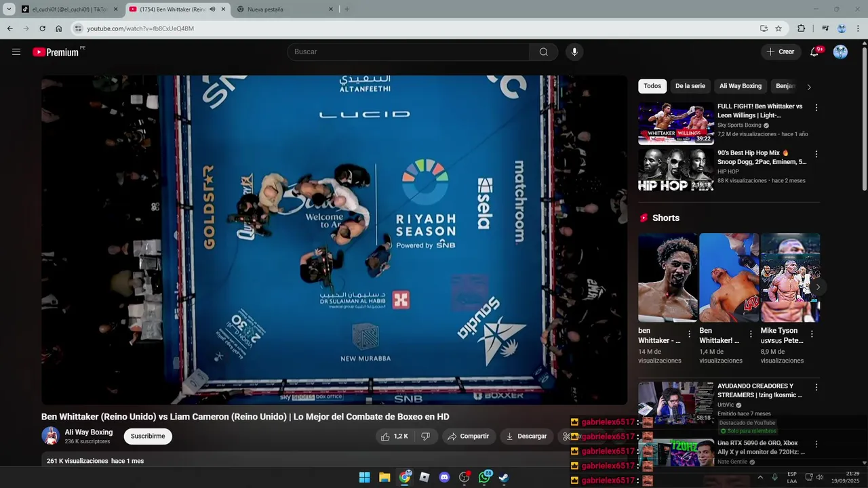Open options for 90's Best Hip Hop Mix
This screenshot has height=488, width=868.
point(816,154)
